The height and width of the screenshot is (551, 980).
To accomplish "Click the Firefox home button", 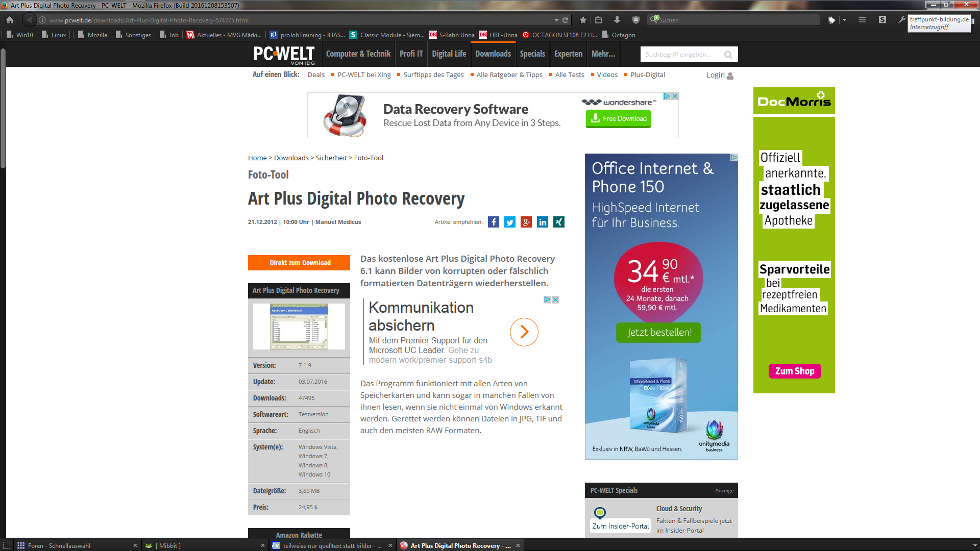I will click(10, 20).
